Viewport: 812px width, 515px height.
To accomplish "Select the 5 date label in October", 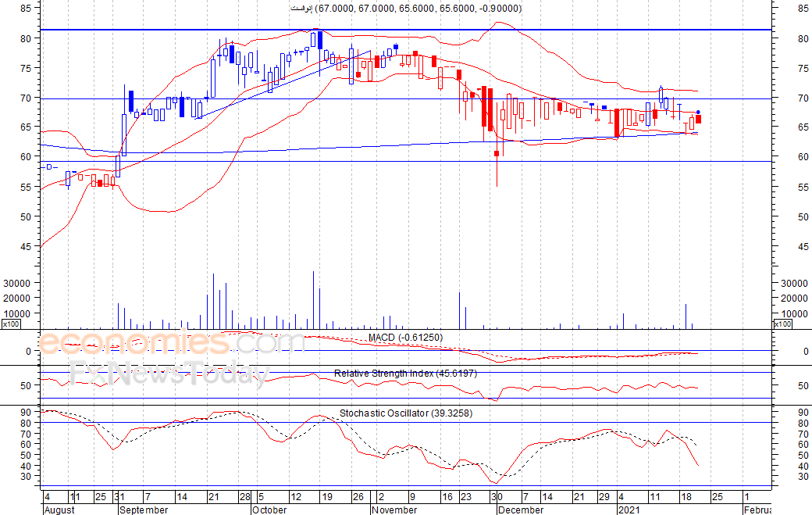I will (x=261, y=497).
